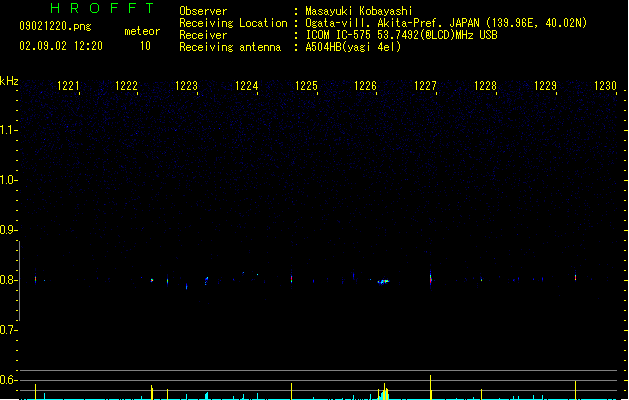Click the meteor echo cluster after 1226

coord(383,282)
